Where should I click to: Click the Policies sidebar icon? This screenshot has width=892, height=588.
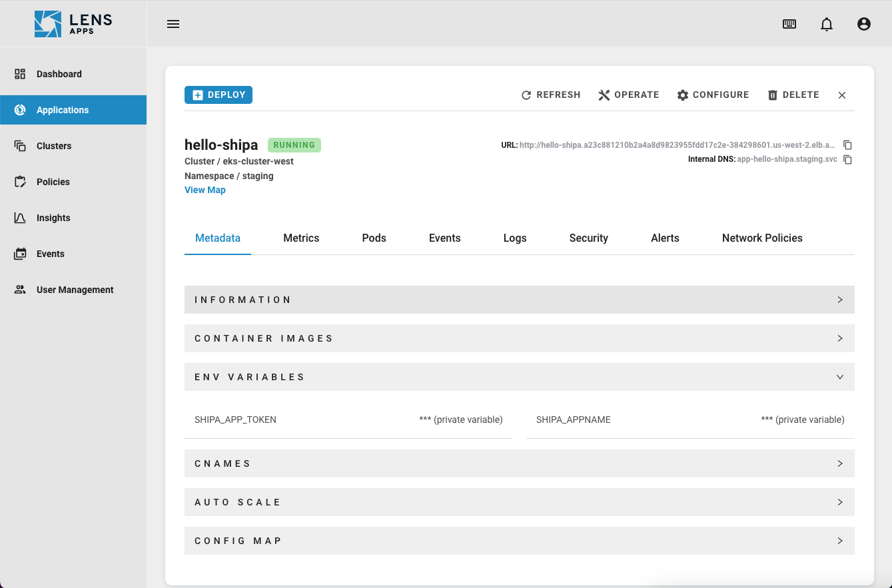click(20, 182)
